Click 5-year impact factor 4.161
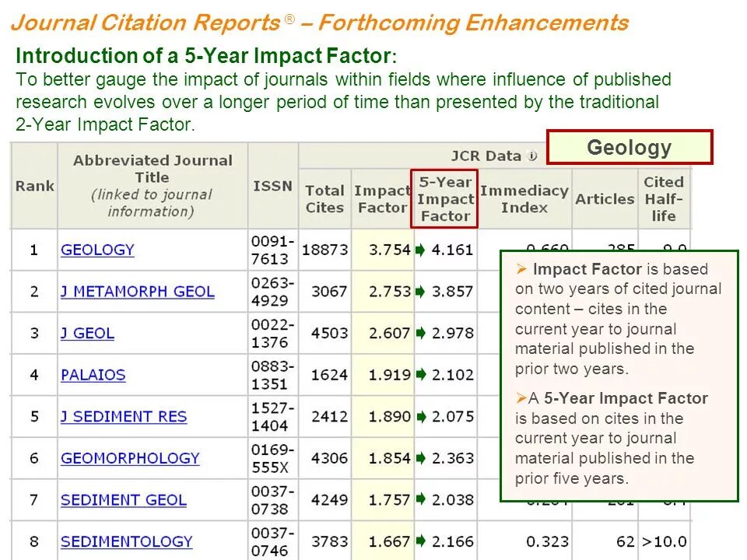The image size is (747, 560). click(452, 250)
